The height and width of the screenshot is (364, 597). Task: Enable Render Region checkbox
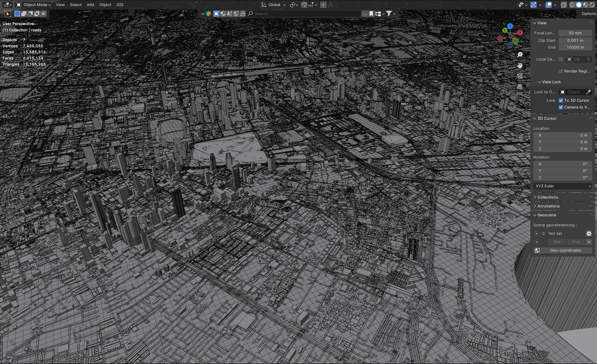561,71
